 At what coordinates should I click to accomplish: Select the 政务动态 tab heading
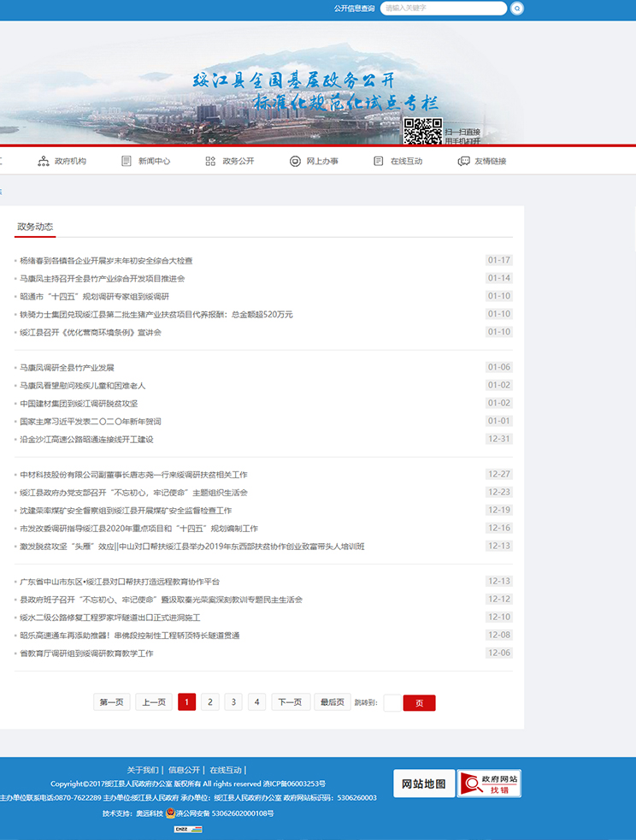[35, 227]
